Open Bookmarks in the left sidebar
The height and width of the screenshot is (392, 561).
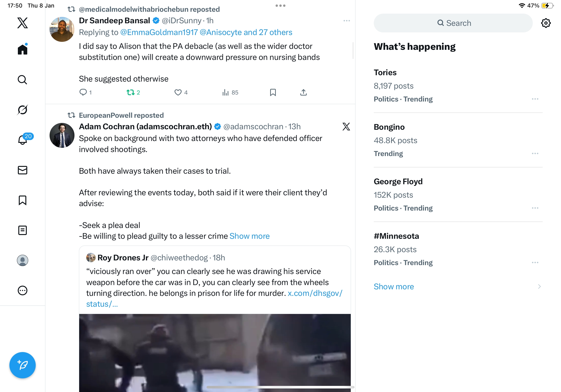[23, 200]
